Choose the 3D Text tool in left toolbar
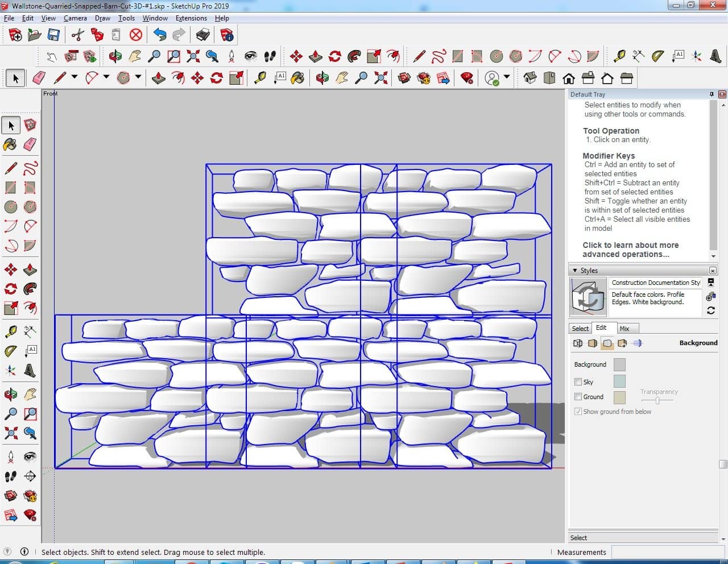This screenshot has width=728, height=564. tap(30, 371)
